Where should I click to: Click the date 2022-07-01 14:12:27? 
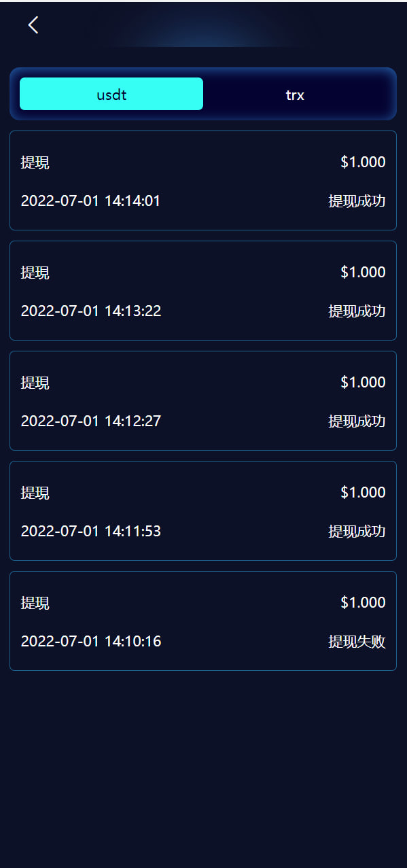coord(91,421)
